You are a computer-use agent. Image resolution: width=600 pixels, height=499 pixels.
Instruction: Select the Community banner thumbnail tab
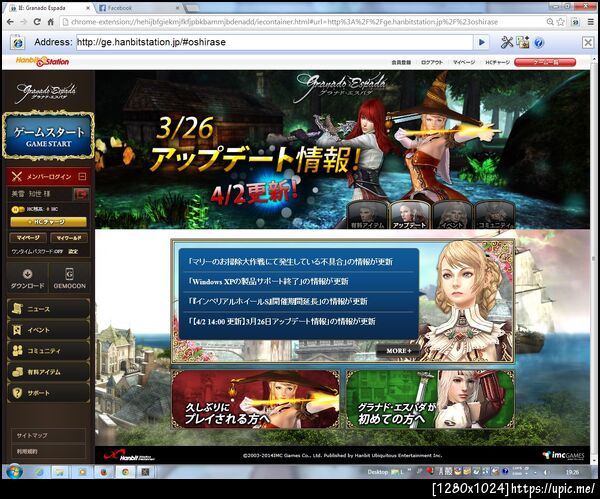(494, 215)
